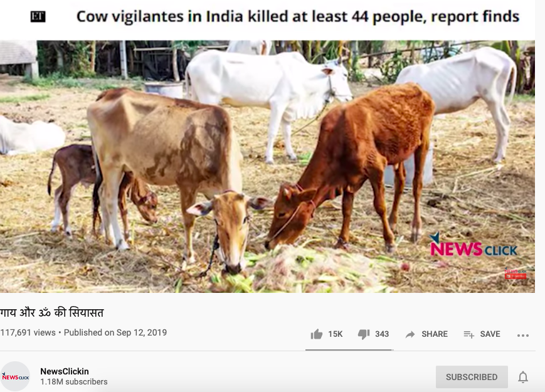The image size is (545, 392).
Task: Click the ET logo in the video header
Action: click(x=38, y=16)
